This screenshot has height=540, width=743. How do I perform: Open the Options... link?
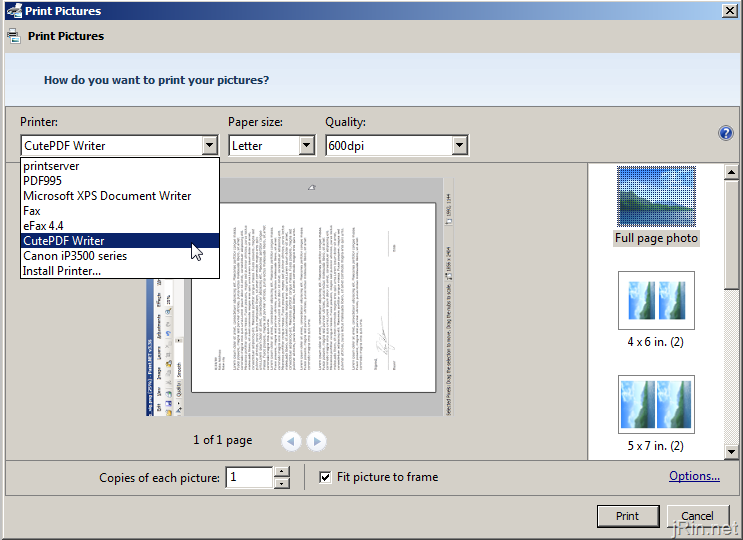click(694, 476)
